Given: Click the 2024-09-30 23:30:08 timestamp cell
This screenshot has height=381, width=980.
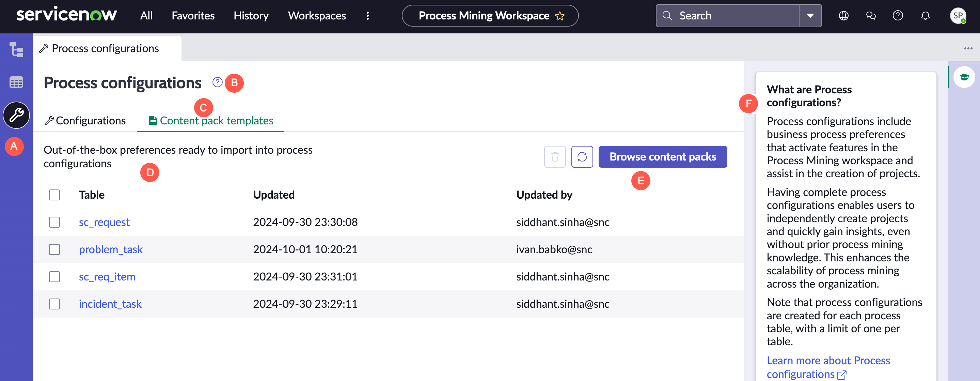Looking at the screenshot, I should click(x=305, y=222).
